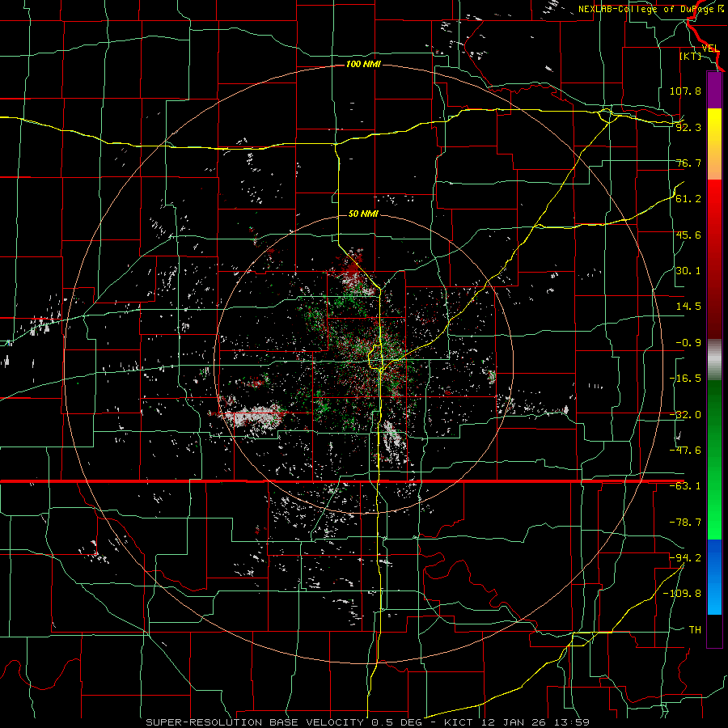Select the -47.6 legend value

(x=685, y=451)
